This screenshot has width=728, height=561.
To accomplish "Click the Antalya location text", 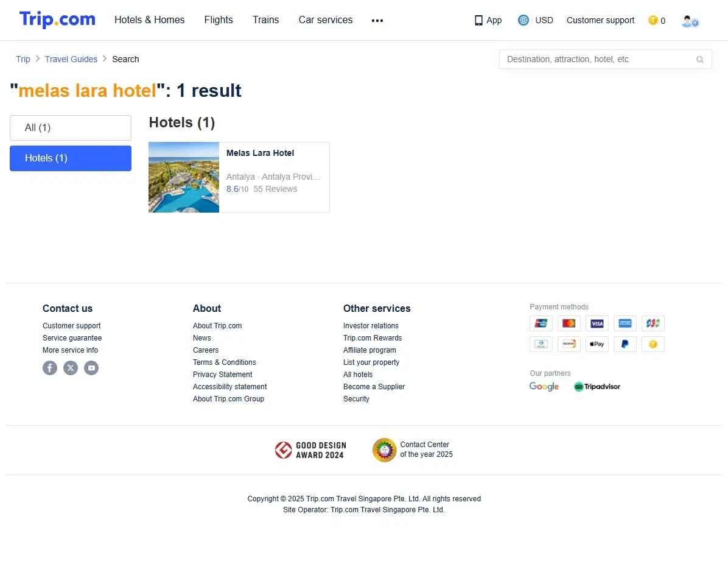I will pos(273,177).
